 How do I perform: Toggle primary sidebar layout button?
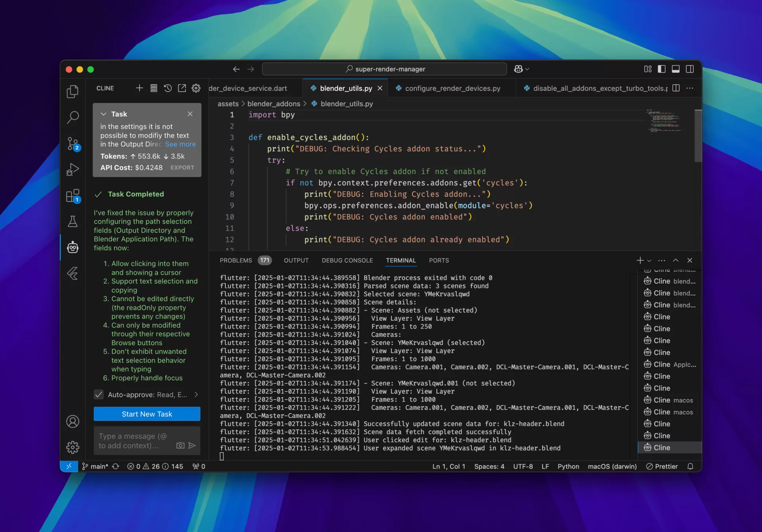point(662,69)
